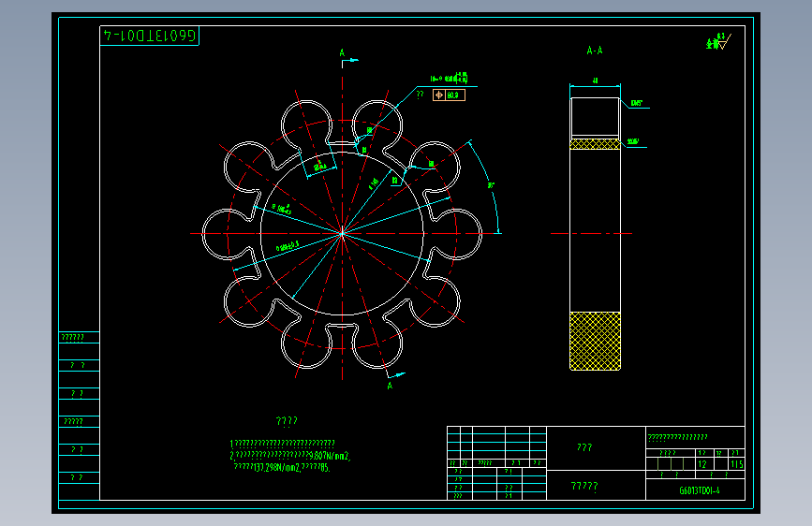Click the quantity 12 cell in title block

pos(703,464)
